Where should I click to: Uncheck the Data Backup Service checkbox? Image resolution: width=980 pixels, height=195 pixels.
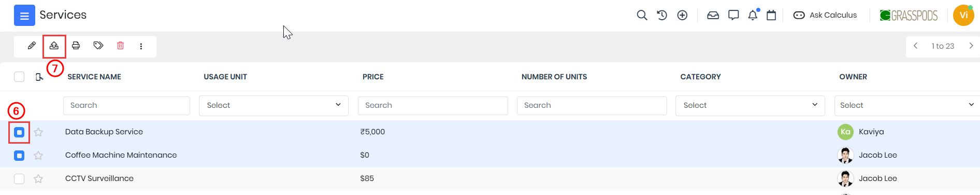click(x=19, y=132)
